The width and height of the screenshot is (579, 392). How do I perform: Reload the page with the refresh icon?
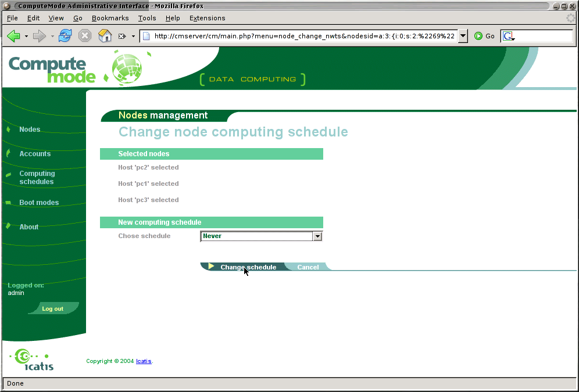click(65, 36)
